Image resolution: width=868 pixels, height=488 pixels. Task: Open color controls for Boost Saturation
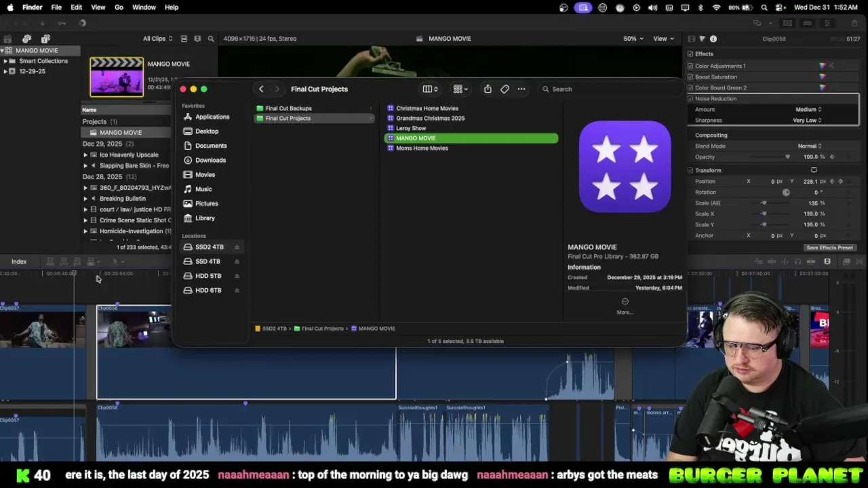[x=823, y=77]
